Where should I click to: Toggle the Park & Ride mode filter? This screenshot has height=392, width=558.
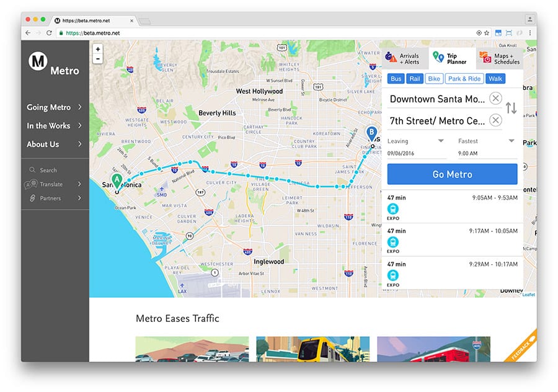click(464, 79)
